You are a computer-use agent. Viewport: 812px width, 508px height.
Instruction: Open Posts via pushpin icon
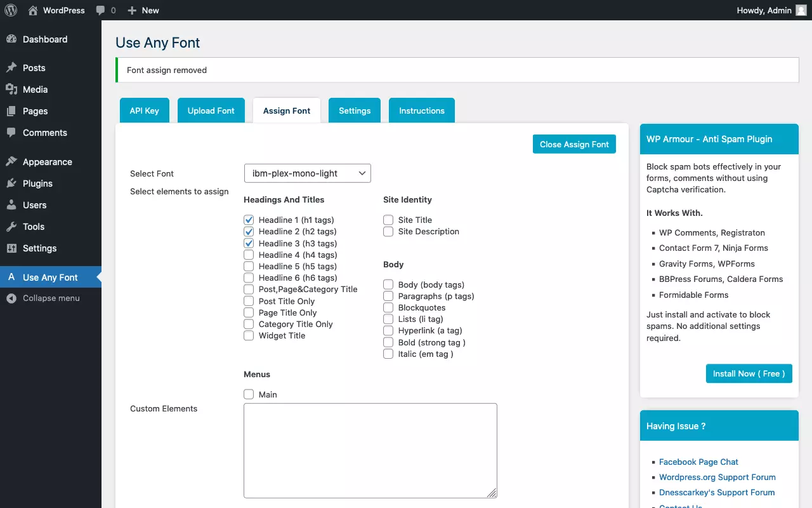(x=11, y=68)
